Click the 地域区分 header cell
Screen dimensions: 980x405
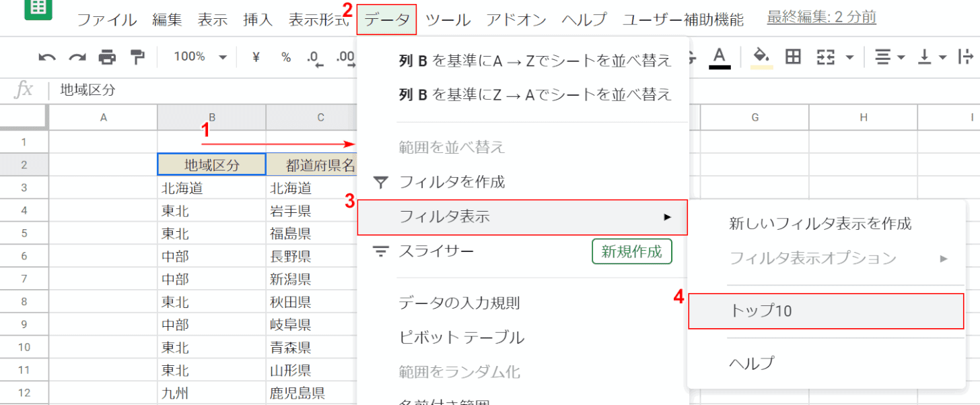(x=212, y=165)
